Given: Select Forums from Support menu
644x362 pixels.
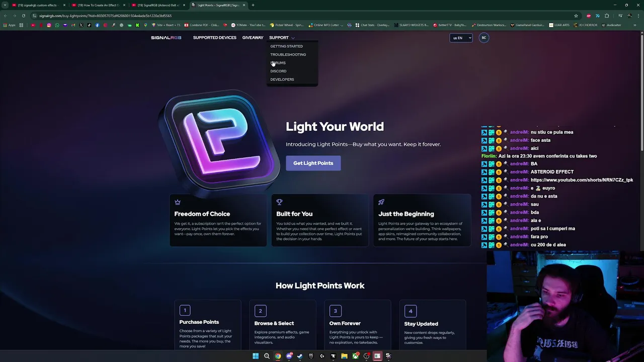Looking at the screenshot, I should pos(278,63).
